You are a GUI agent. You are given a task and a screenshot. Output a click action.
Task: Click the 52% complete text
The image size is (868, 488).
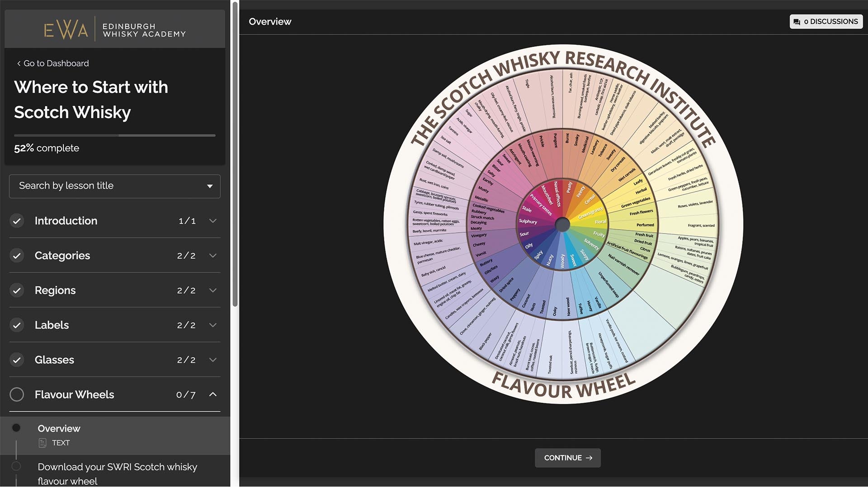[x=47, y=148]
